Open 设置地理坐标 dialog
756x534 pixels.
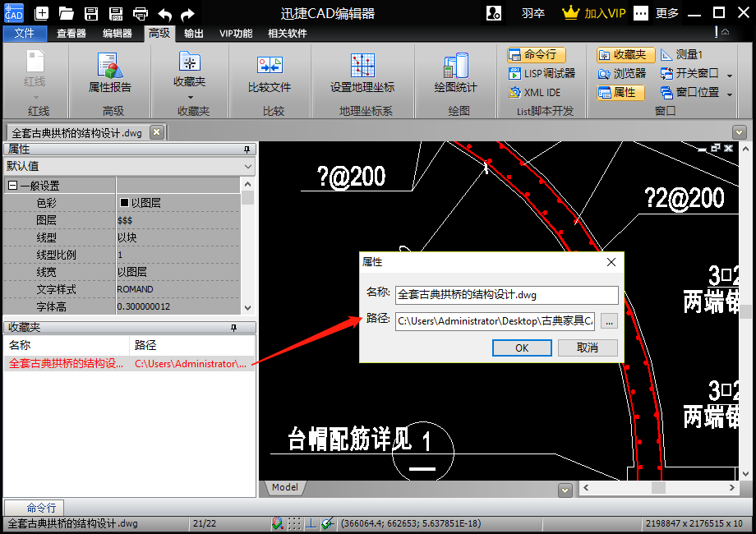(362, 73)
